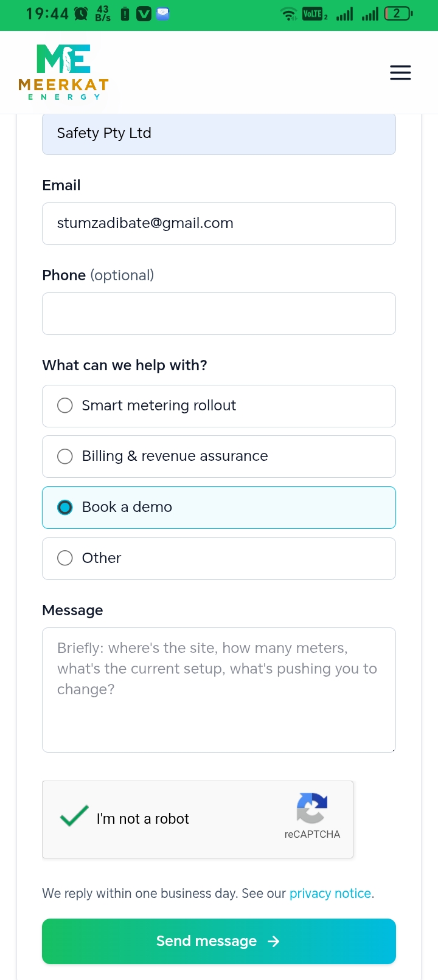This screenshot has height=980, width=438.
Task: Tap the battery indicator icon
Action: (x=398, y=13)
